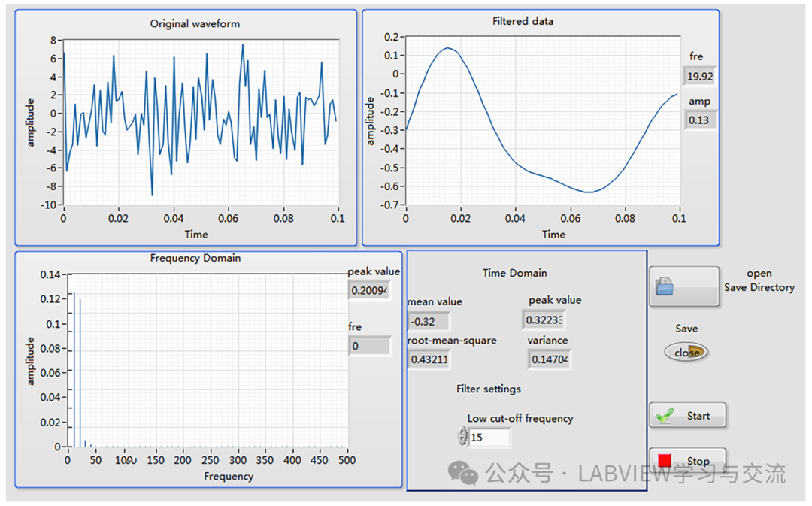Click the open Save Directory label

tap(759, 280)
